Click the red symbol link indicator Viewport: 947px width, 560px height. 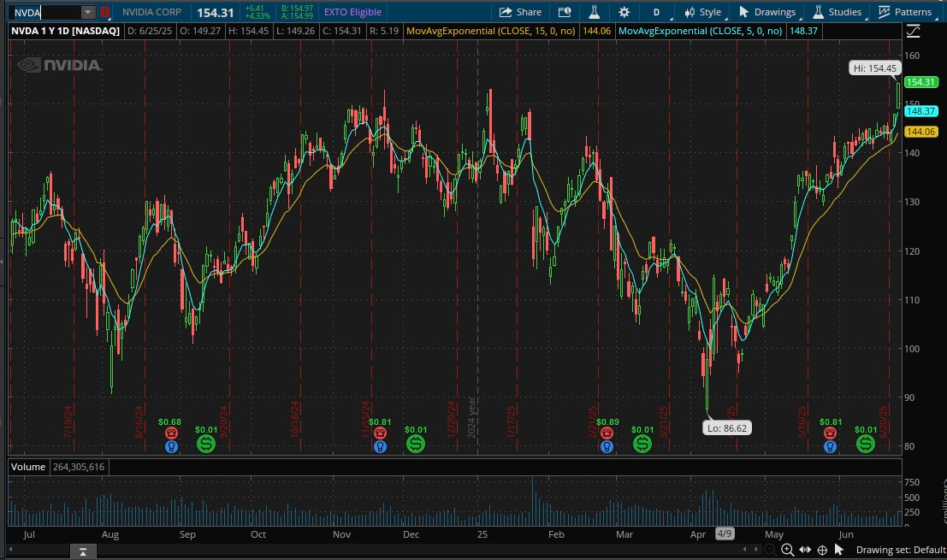point(105,12)
